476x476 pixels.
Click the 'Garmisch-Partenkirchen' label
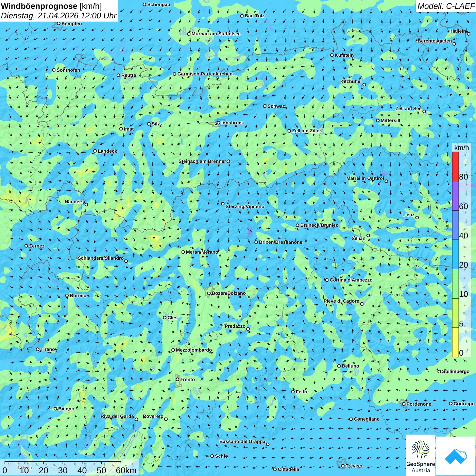tap(205, 74)
